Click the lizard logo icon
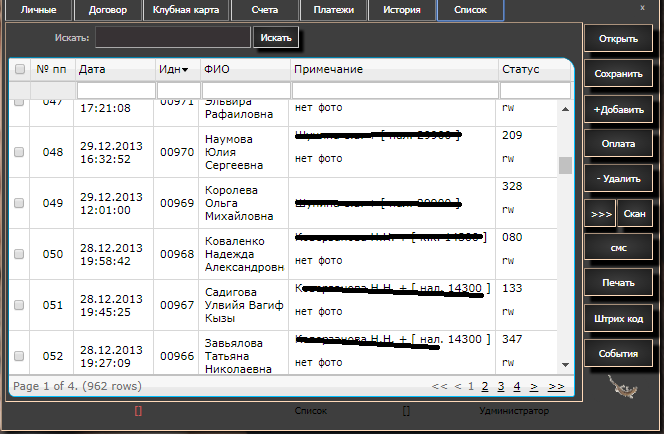Image resolution: width=664 pixels, height=434 pixels. pos(622,387)
